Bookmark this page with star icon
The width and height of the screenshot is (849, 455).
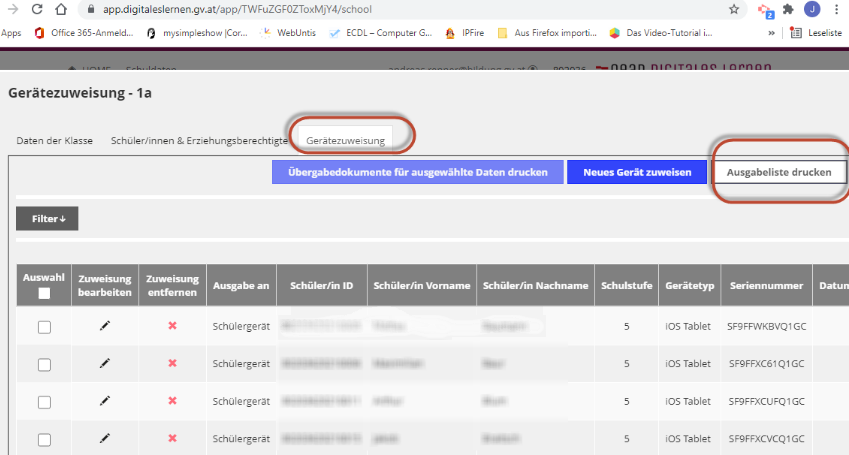(x=734, y=9)
